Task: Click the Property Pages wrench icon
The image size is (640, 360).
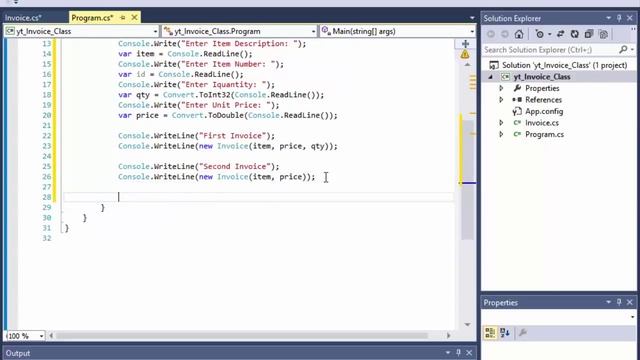Action: point(522,333)
